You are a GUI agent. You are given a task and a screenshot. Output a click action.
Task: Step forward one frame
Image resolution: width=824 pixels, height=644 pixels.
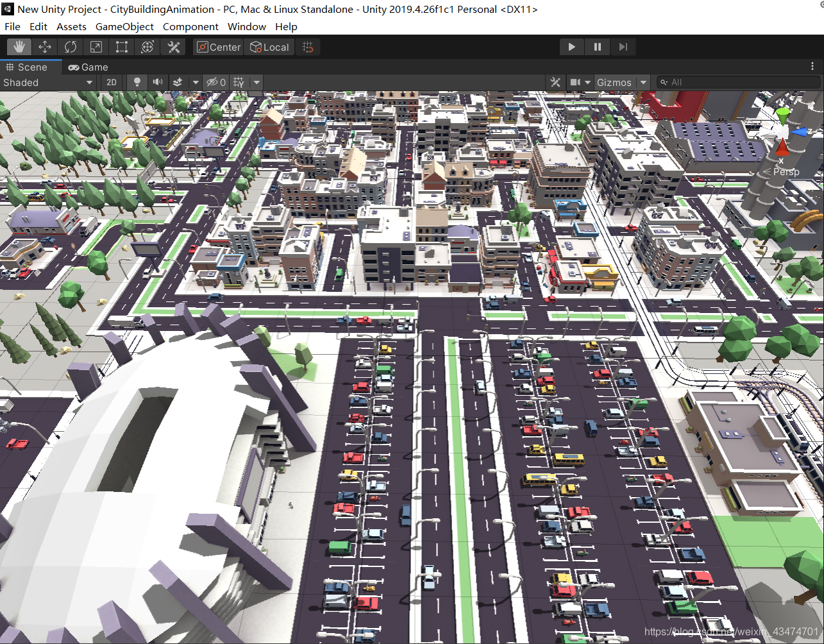[x=623, y=47]
